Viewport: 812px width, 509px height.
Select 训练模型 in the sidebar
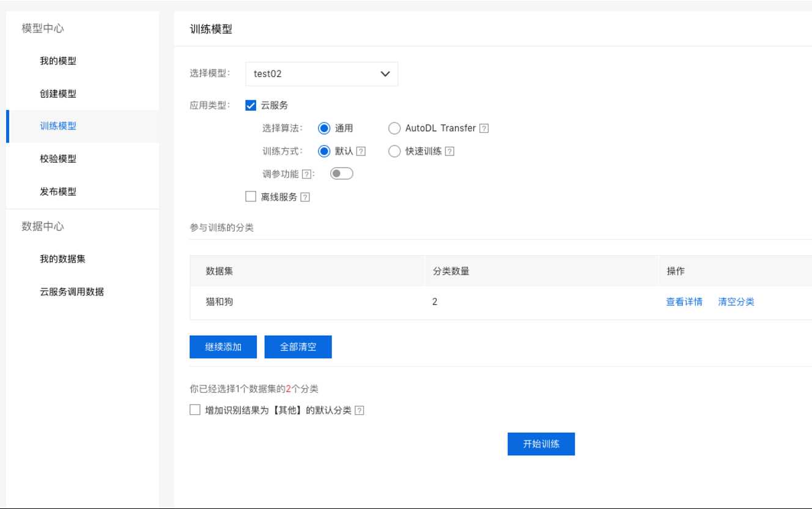coord(83,126)
